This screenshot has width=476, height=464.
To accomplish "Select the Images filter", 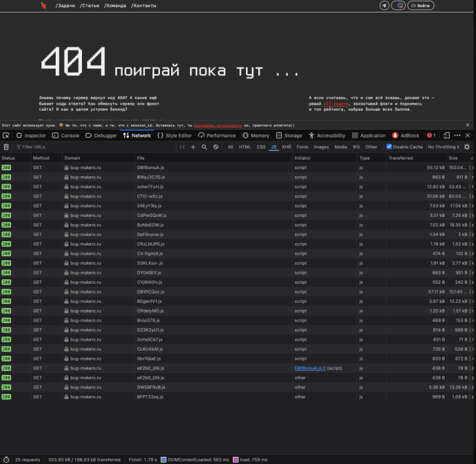I will (321, 147).
